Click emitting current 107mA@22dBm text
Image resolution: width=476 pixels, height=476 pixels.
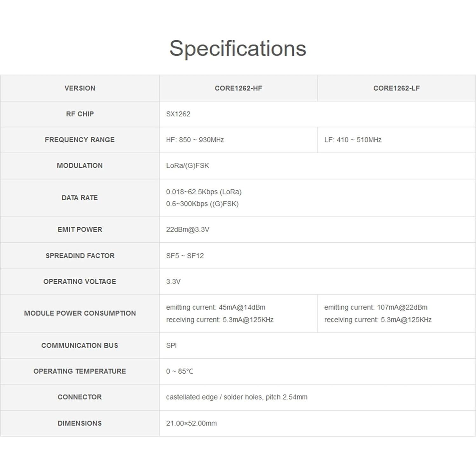(376, 307)
